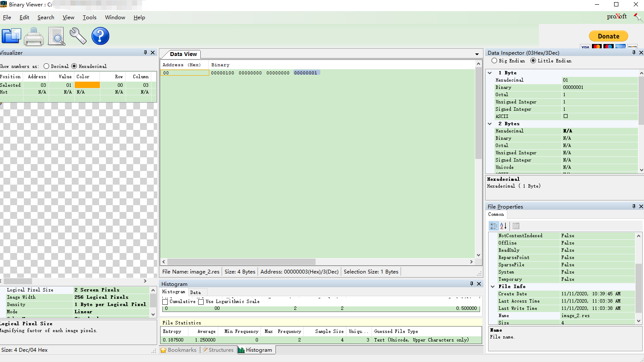Collapse the 1 Byte group

(x=490, y=73)
